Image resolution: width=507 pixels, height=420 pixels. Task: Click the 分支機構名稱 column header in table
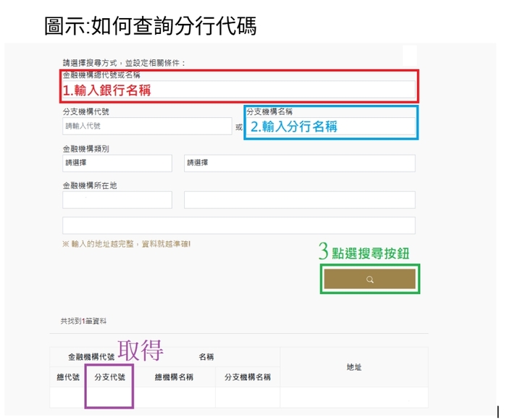click(248, 377)
